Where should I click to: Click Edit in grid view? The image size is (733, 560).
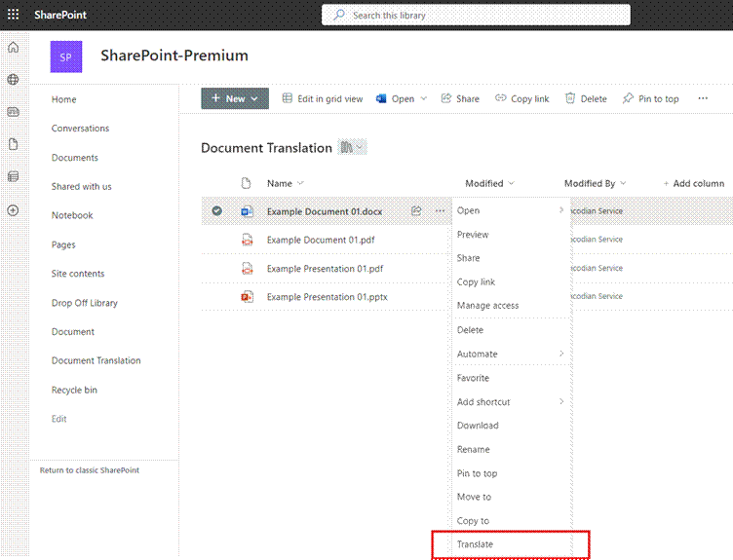(323, 98)
